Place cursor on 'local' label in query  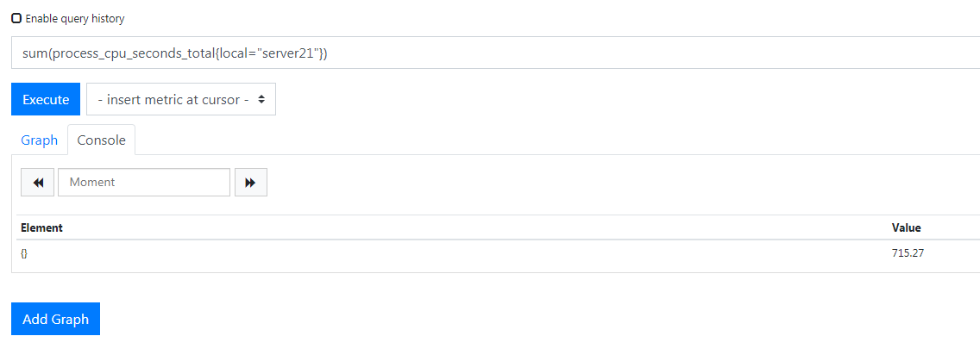tap(233, 53)
